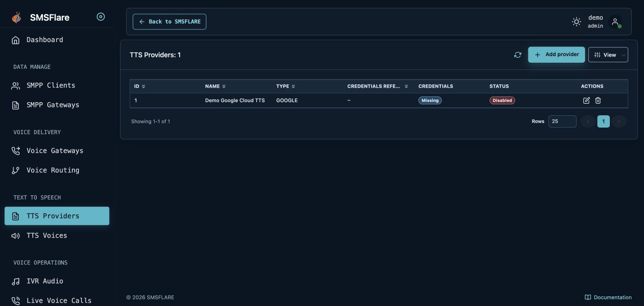The width and height of the screenshot is (644, 306).
Task: Click the IVR Audio music note icon
Action: click(16, 281)
